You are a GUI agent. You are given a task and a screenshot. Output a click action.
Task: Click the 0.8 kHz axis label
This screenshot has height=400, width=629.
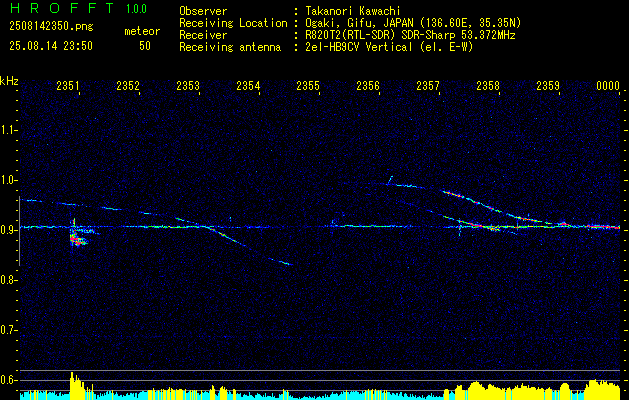click(x=8, y=280)
